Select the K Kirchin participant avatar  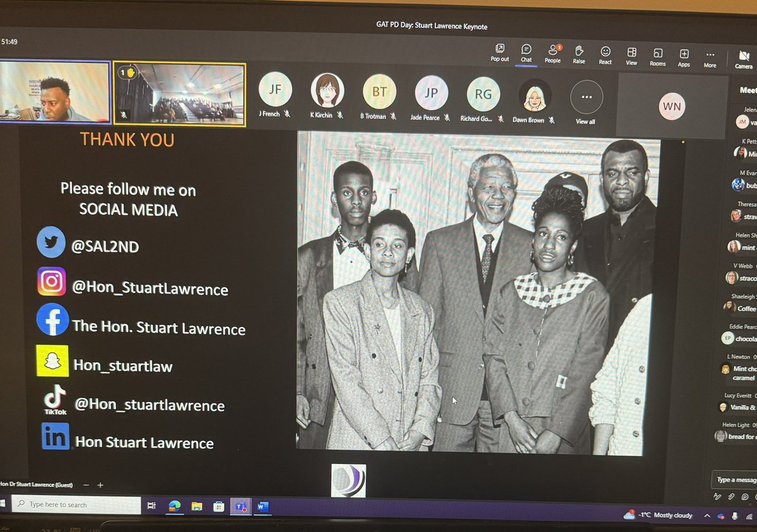(x=327, y=91)
